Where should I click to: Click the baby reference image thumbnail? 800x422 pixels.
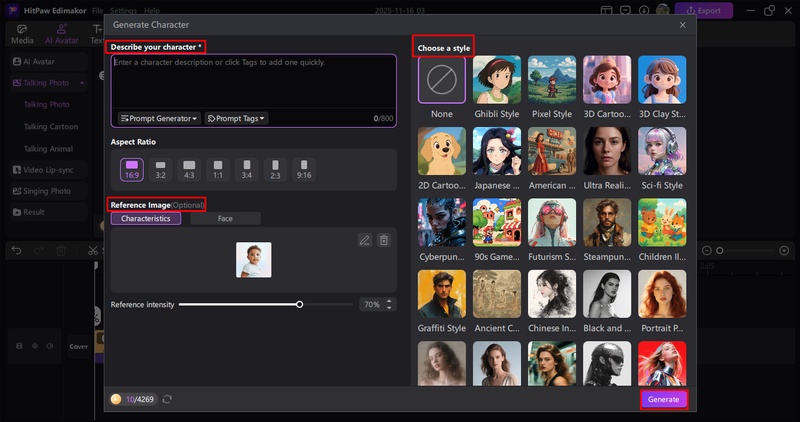click(254, 260)
